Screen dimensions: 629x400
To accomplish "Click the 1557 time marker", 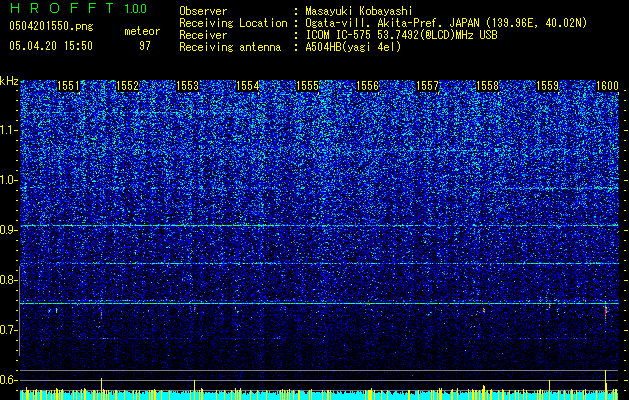I will 428,86.
